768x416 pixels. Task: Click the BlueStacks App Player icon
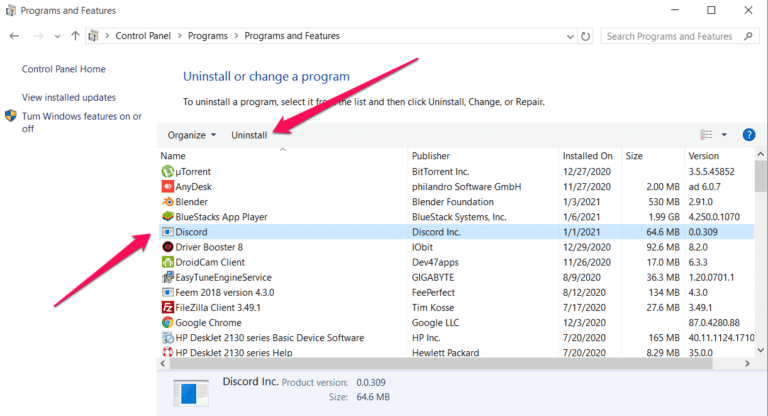tap(168, 217)
